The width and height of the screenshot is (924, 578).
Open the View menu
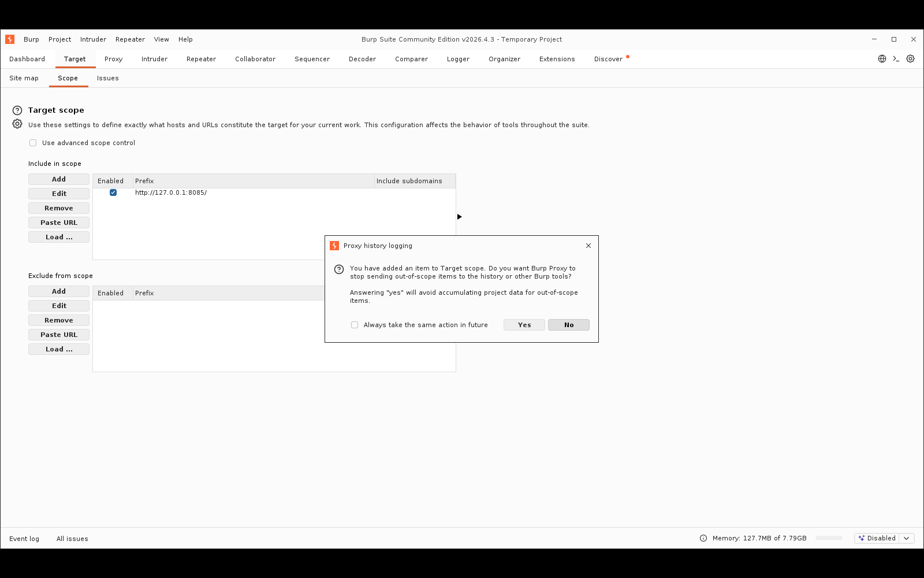(x=162, y=39)
